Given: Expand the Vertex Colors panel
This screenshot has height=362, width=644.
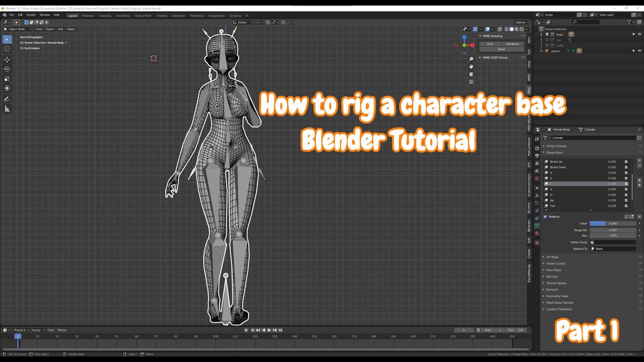Looking at the screenshot, I should coord(555,263).
